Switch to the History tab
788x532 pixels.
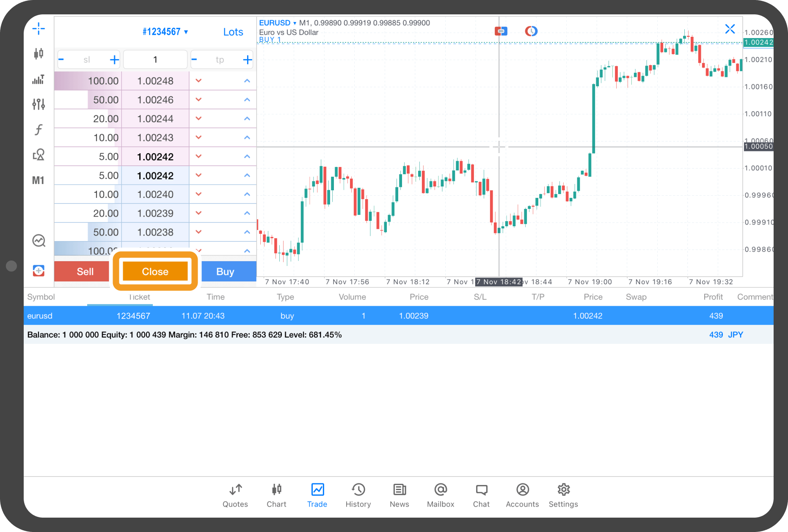[x=358, y=495]
